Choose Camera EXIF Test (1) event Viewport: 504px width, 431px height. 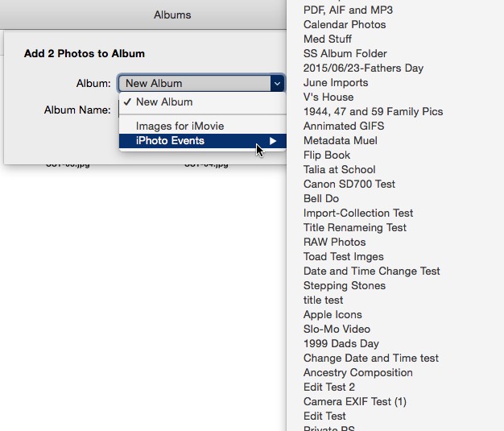355,401
